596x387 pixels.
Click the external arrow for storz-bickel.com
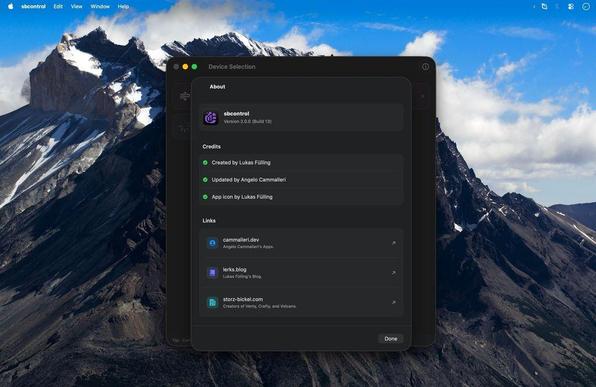394,302
